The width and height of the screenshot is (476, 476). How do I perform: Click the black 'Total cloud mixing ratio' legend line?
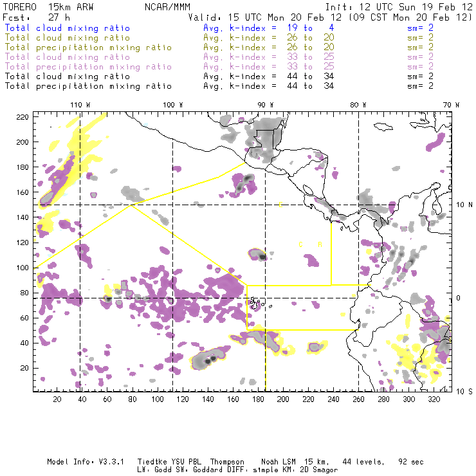tap(68, 77)
